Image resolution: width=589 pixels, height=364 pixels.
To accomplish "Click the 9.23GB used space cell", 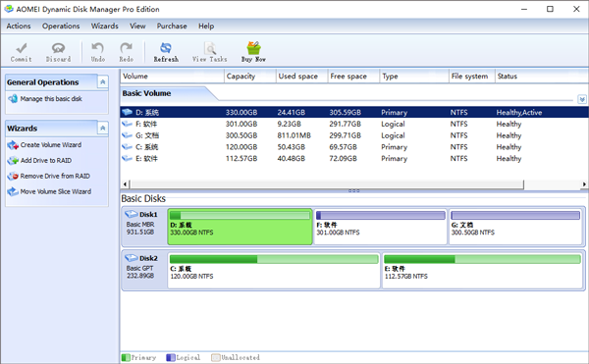I will pos(290,124).
